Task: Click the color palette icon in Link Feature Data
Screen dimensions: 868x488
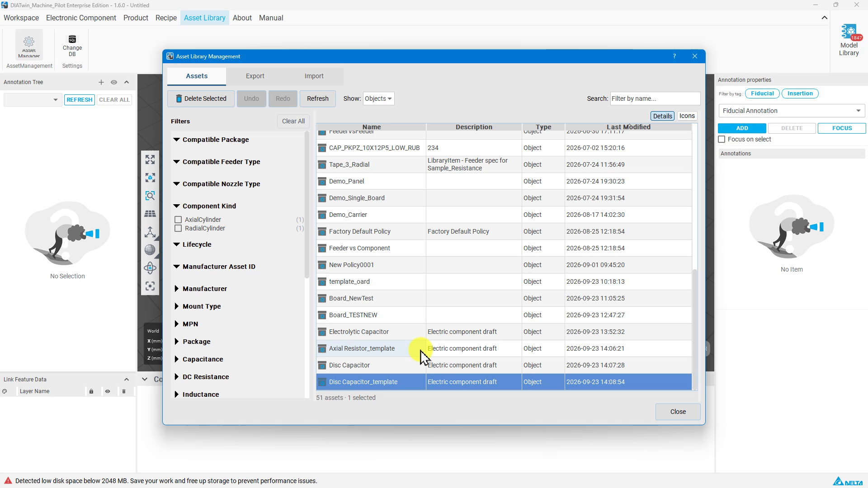Action: click(x=5, y=391)
